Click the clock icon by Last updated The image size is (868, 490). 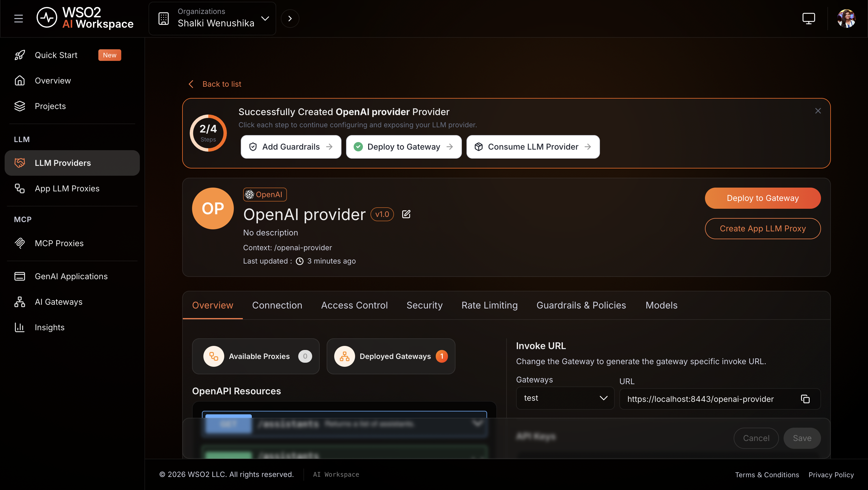(x=300, y=261)
